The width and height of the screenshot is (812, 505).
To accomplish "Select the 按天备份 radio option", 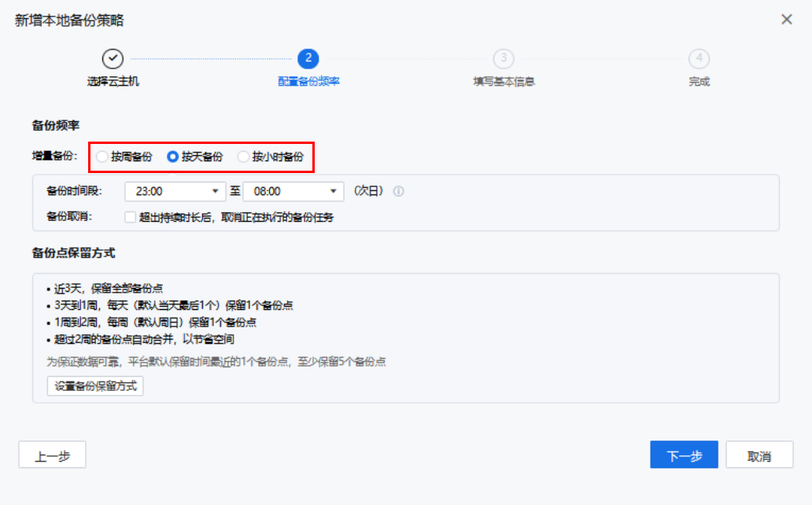I will point(173,157).
